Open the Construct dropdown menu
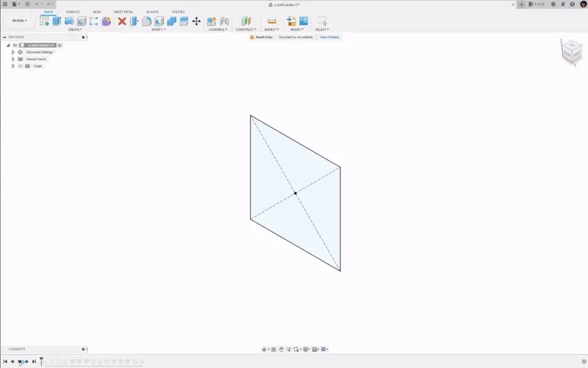 tap(246, 29)
